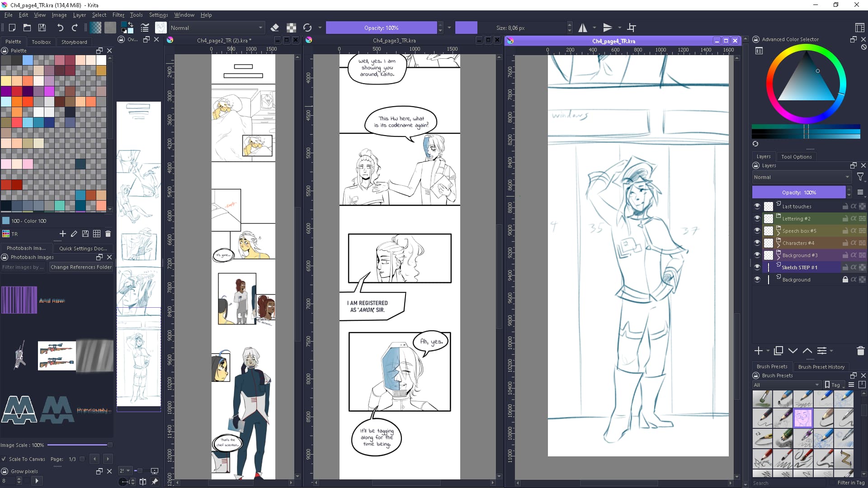868x488 pixels.
Task: Enable the Scale To Canvas checkbox
Action: [x=4, y=459]
